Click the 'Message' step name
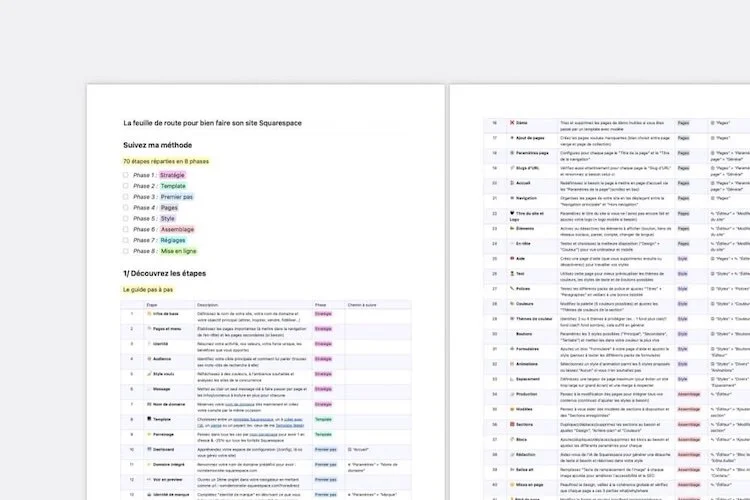The image size is (750, 500). click(x=162, y=389)
